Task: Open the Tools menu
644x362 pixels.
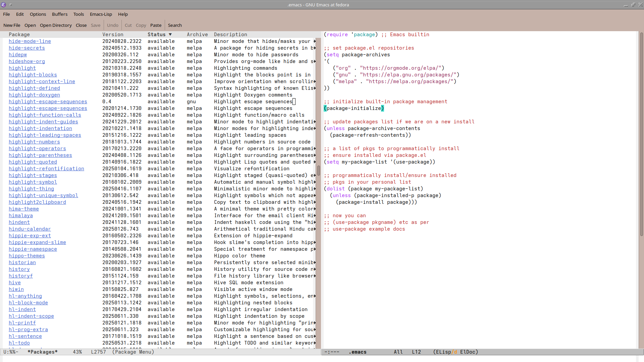Action: click(78, 14)
